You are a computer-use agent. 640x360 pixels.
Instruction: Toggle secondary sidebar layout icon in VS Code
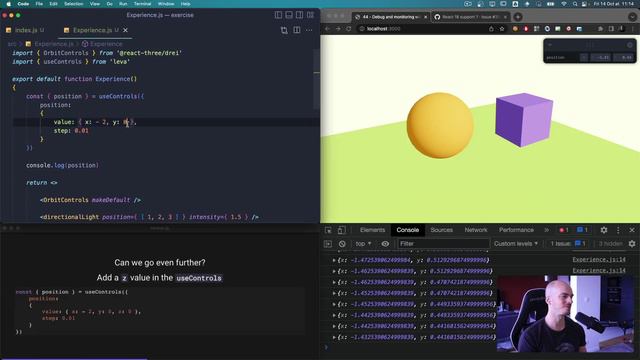pyautogui.click(x=300, y=15)
